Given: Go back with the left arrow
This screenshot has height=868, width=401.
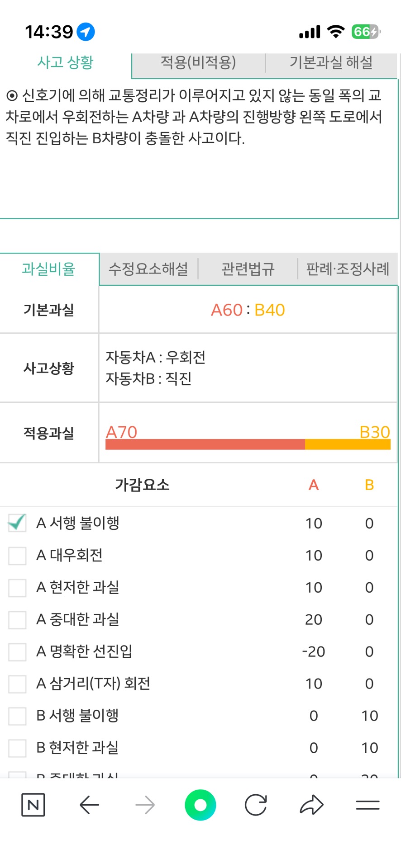Looking at the screenshot, I should click(89, 805).
